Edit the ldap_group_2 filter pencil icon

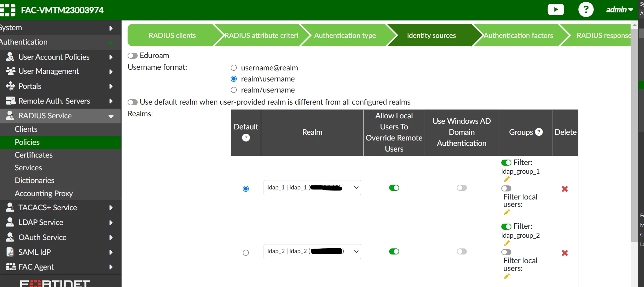(507, 243)
